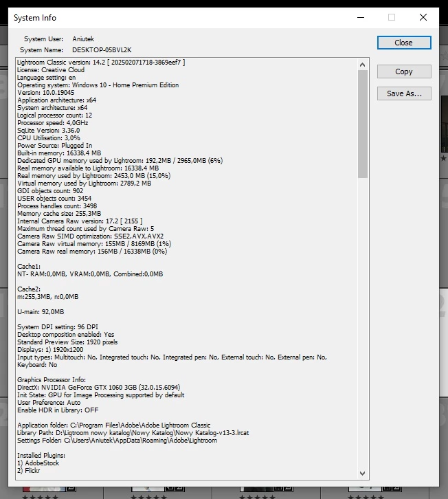
Task: Click the Keyboard: No line
Action: point(37,365)
